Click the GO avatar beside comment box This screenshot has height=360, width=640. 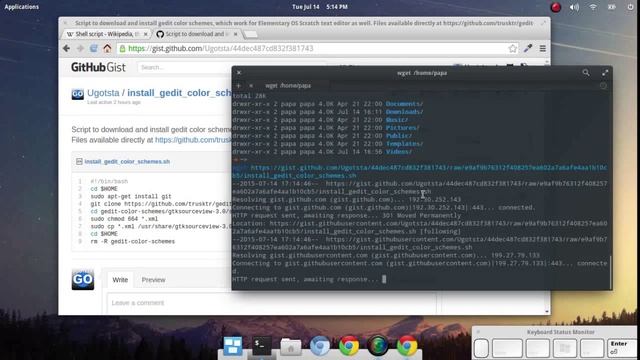[83, 279]
